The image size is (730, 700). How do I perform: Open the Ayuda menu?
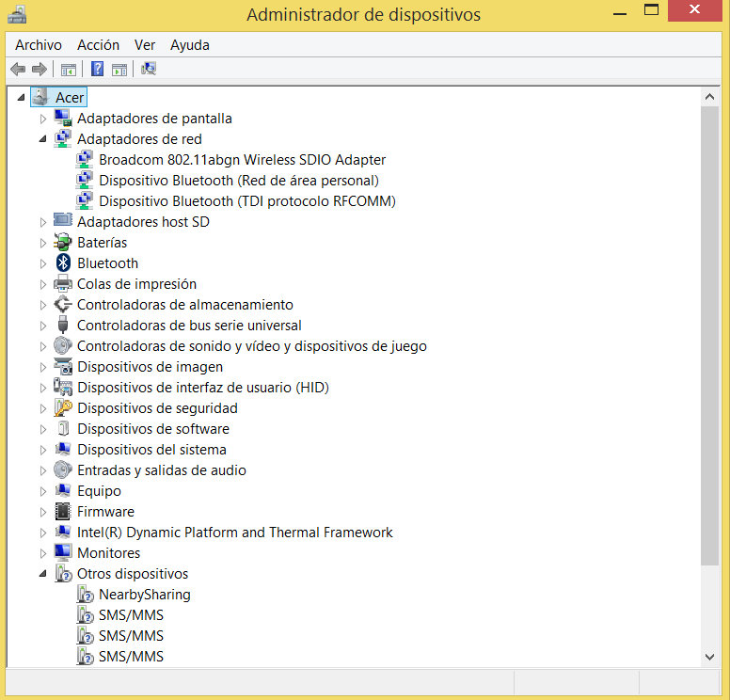coord(190,45)
